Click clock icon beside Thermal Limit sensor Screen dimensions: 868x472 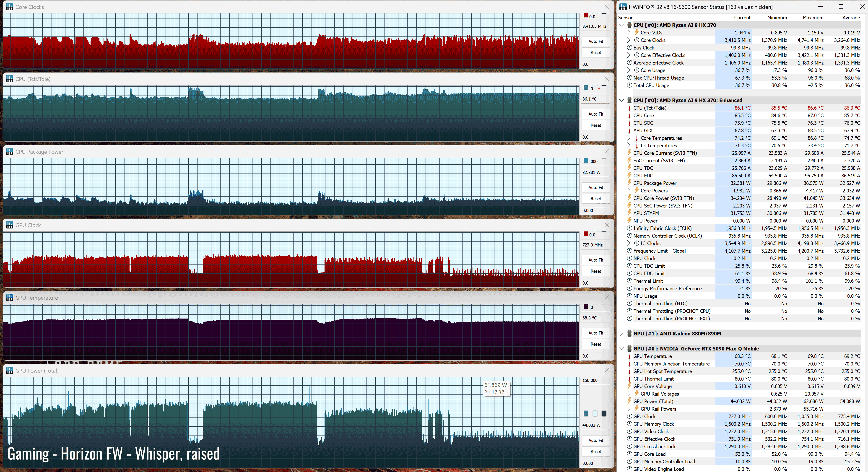(629, 281)
